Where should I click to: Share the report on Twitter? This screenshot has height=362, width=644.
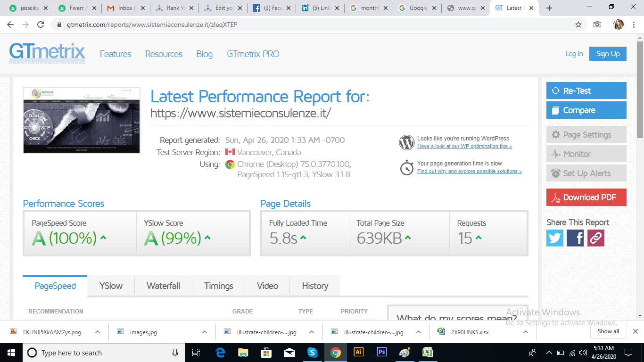[x=554, y=238]
